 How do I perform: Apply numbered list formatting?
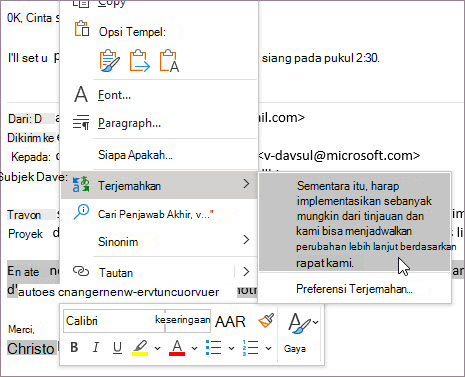tap(250, 348)
